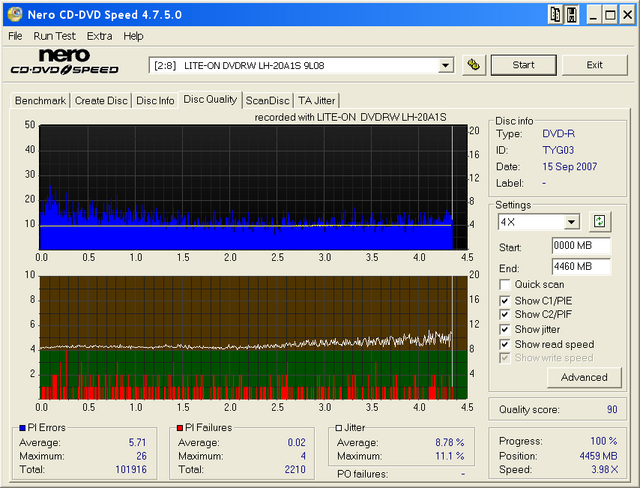This screenshot has width=640, height=488.
Task: Select the Disc Quality tab
Action: coord(210,99)
